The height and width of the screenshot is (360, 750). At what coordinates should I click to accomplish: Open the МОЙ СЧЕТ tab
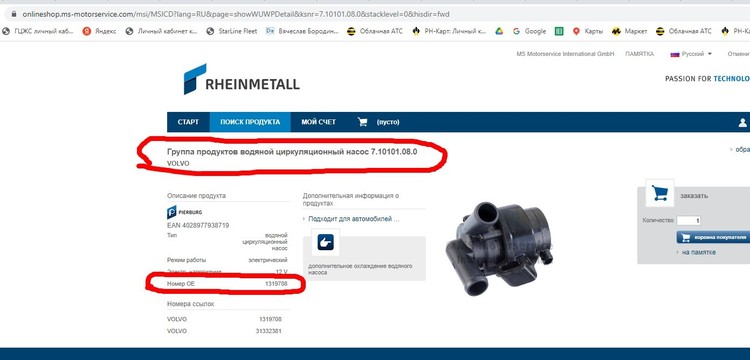click(319, 122)
